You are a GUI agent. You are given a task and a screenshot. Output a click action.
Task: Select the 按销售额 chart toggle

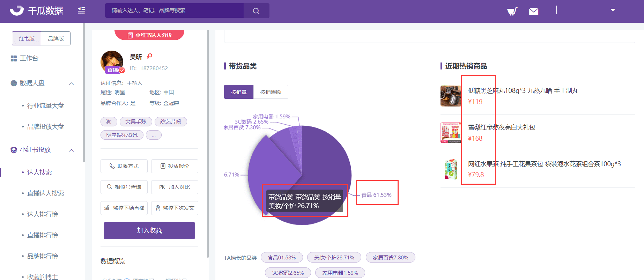pyautogui.click(x=271, y=92)
